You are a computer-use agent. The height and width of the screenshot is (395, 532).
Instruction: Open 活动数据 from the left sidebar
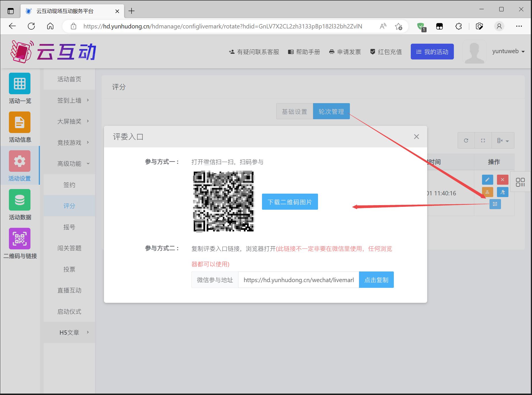20,205
